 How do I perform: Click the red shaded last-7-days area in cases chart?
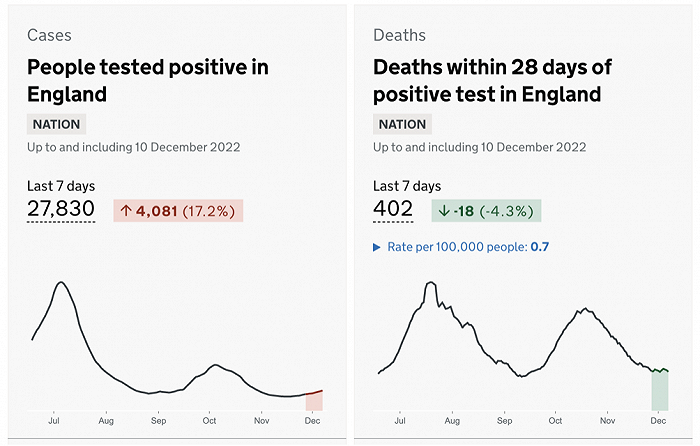(x=314, y=401)
